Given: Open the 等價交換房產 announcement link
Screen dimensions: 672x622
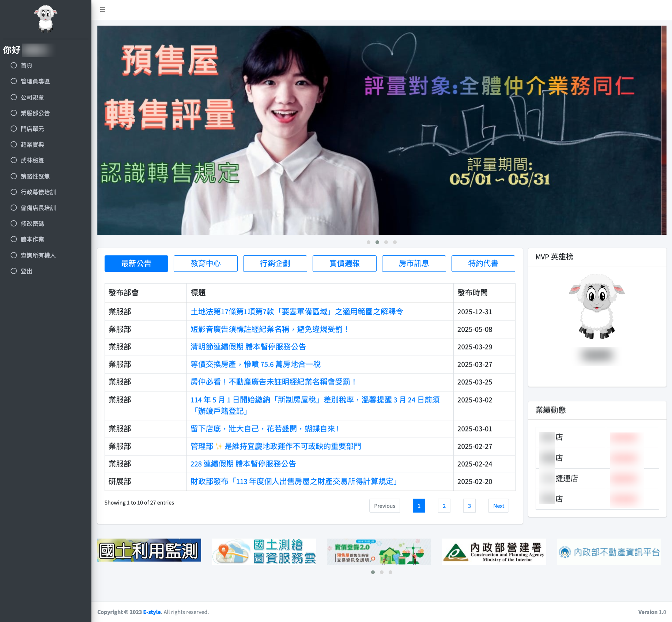Looking at the screenshot, I should pos(255,364).
